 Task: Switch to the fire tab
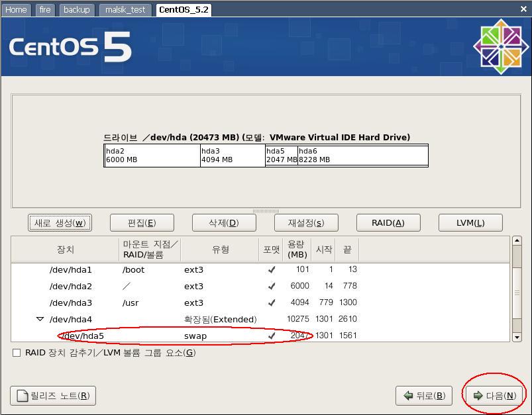(45, 9)
